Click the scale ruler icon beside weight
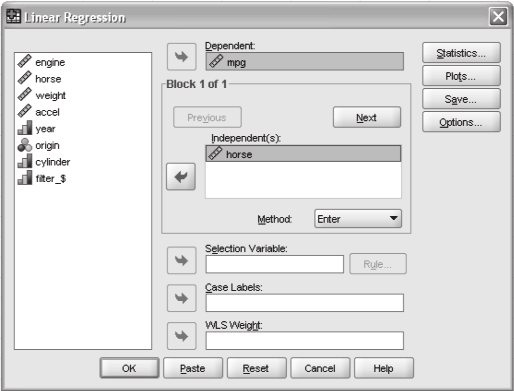Screen dimensions: 514x391 [x=24, y=95]
